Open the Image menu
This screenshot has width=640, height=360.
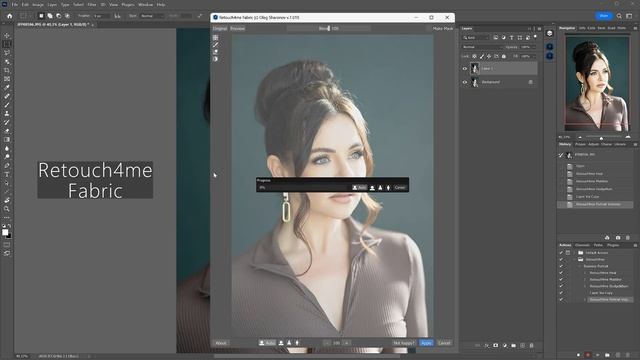tap(38, 4)
